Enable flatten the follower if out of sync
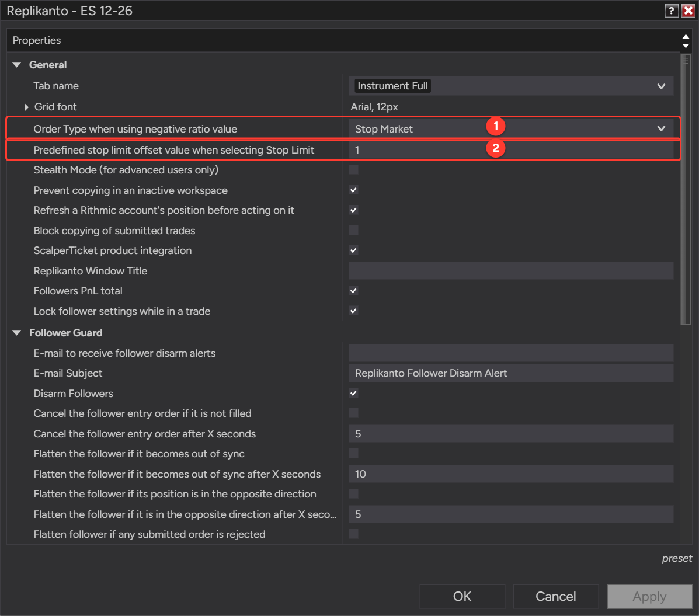 point(353,454)
